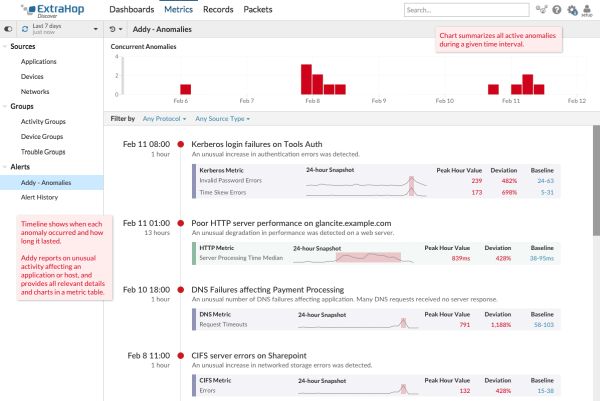Go to the Records tab

218,10
